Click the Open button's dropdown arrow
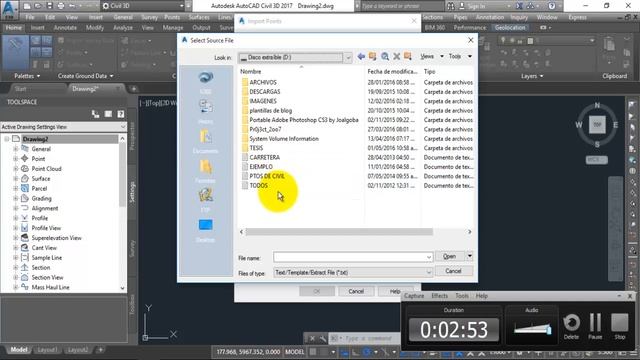This screenshot has width=640, height=360. pos(469,256)
